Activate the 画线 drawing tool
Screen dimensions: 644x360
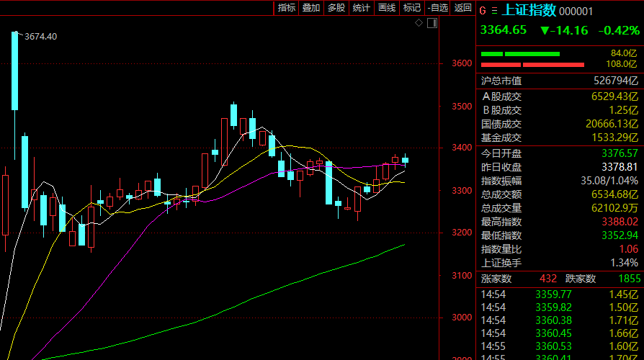click(387, 8)
